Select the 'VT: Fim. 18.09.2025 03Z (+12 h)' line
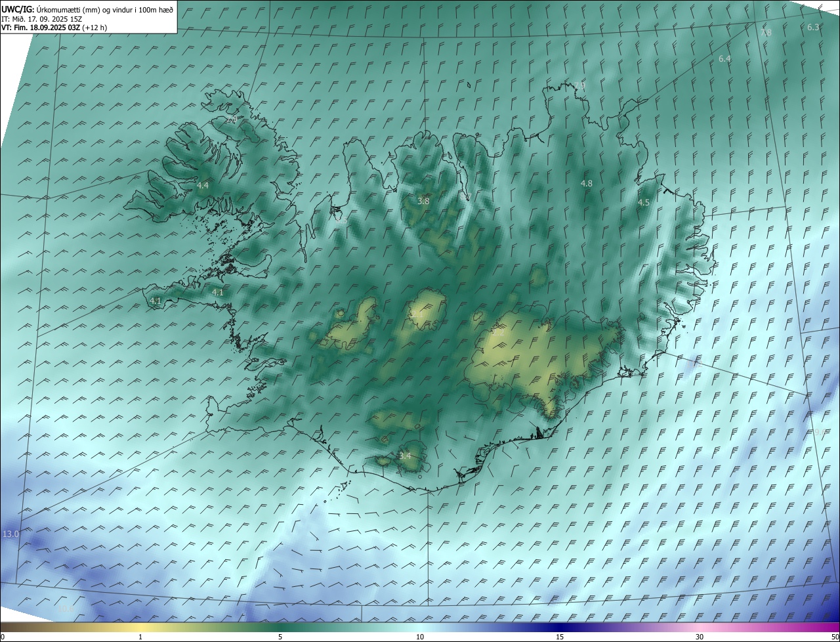 [54, 28]
